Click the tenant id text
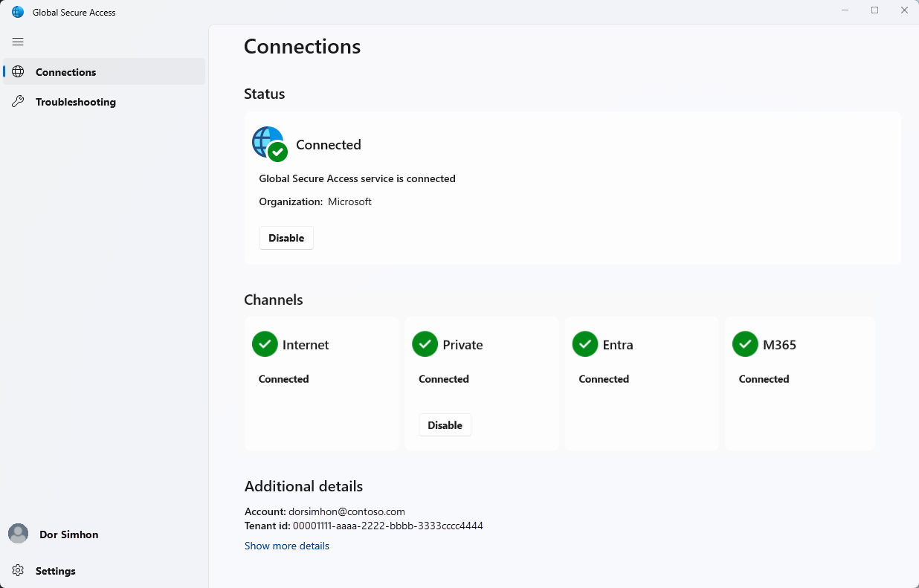The height and width of the screenshot is (588, 919). coord(363,526)
